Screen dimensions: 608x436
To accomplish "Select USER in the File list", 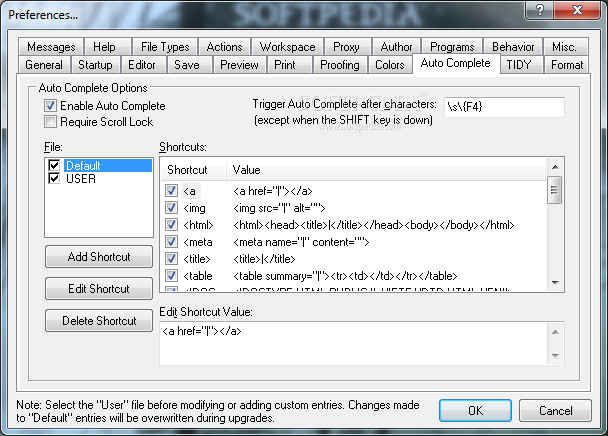I will (81, 178).
